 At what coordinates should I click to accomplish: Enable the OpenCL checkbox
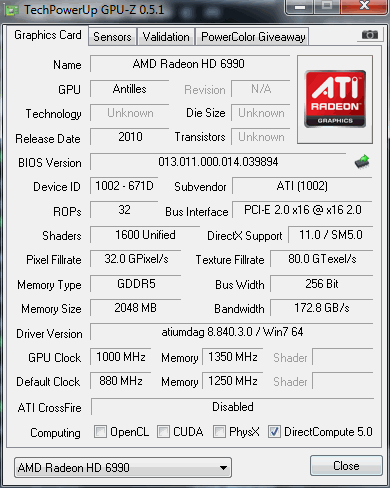pyautogui.click(x=100, y=431)
